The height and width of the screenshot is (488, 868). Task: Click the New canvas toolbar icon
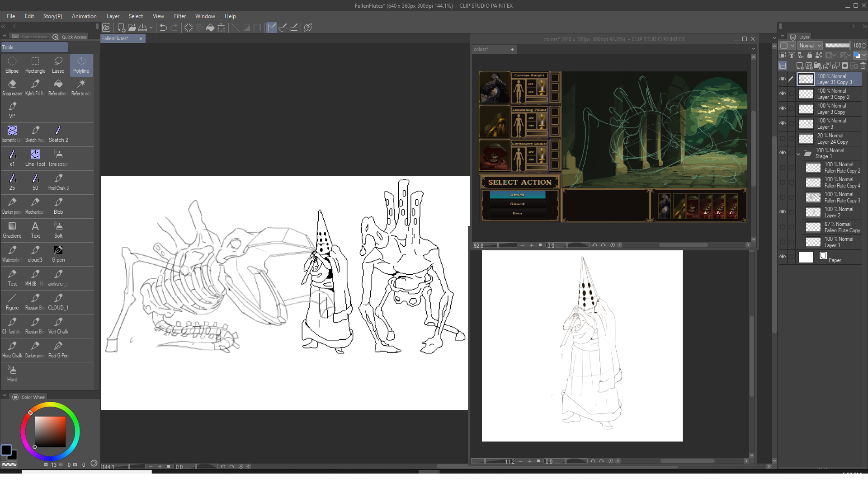(121, 28)
